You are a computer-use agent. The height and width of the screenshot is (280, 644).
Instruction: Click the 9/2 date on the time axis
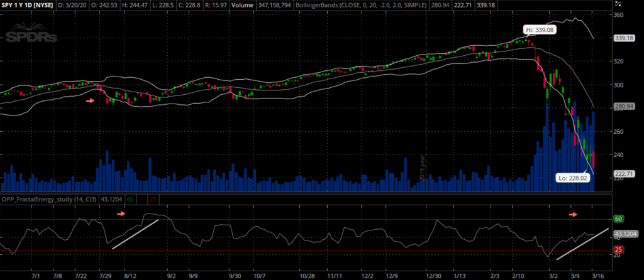tap(171, 276)
